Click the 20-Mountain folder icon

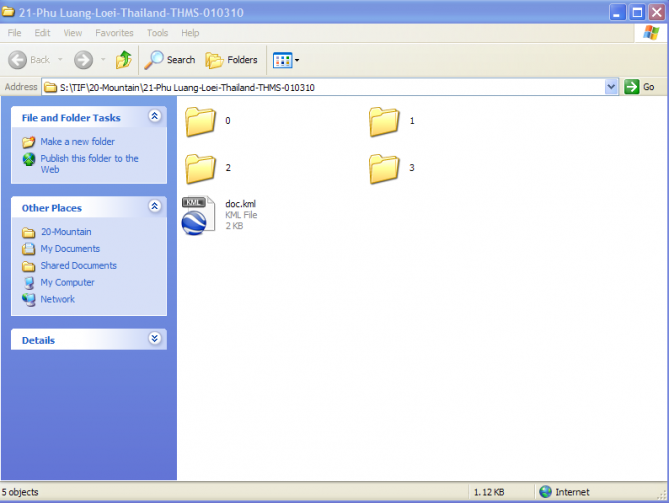29,233
